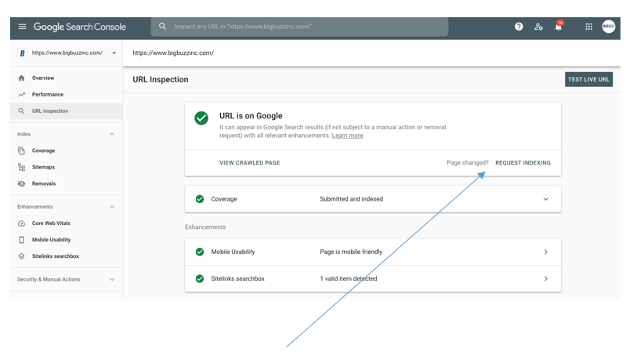Image resolution: width=644 pixels, height=363 pixels.
Task: Open Sitemaps in sidebar
Action: [x=44, y=167]
